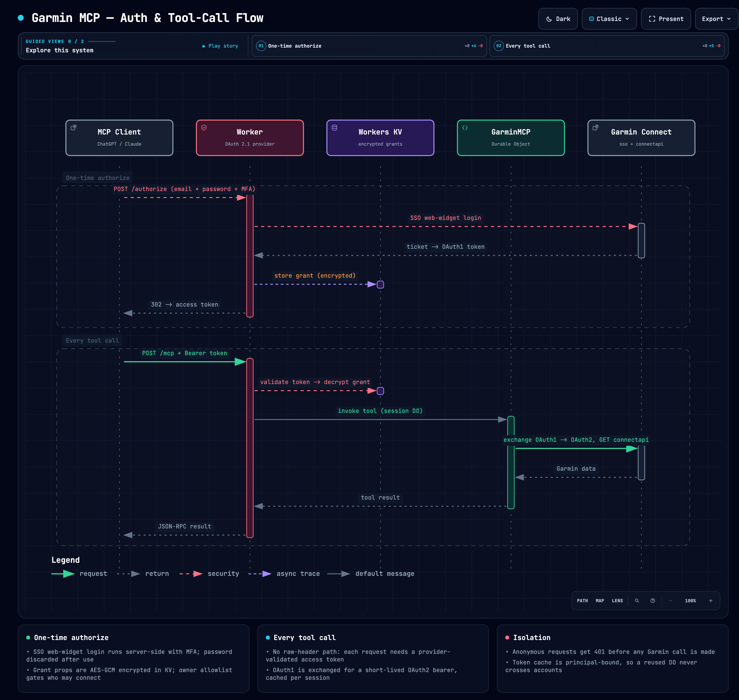
Task: Click the 'POST /authorize (email + password + MFA)' label
Action: (x=185, y=189)
